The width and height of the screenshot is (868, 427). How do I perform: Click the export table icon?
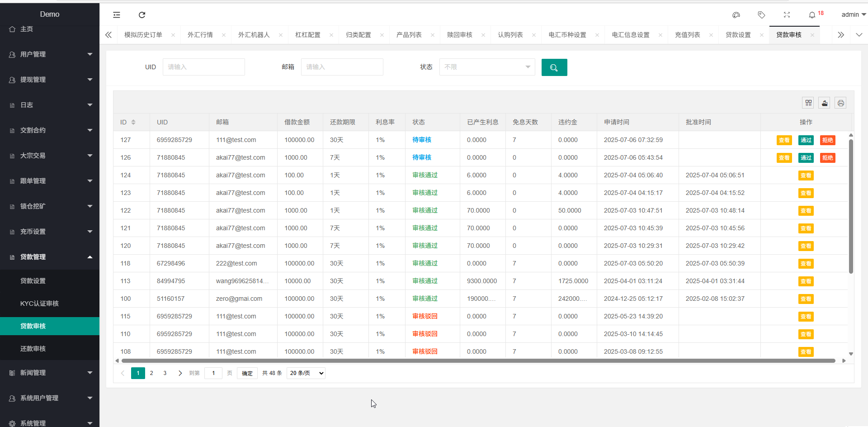pos(825,103)
